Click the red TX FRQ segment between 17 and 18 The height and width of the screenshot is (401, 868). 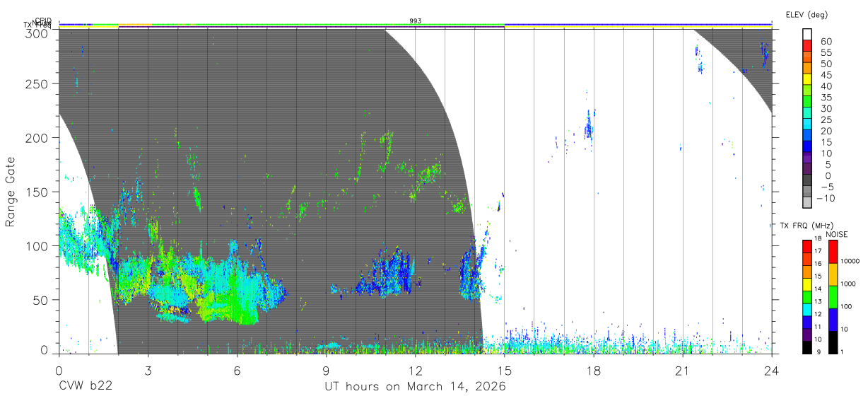coord(807,246)
